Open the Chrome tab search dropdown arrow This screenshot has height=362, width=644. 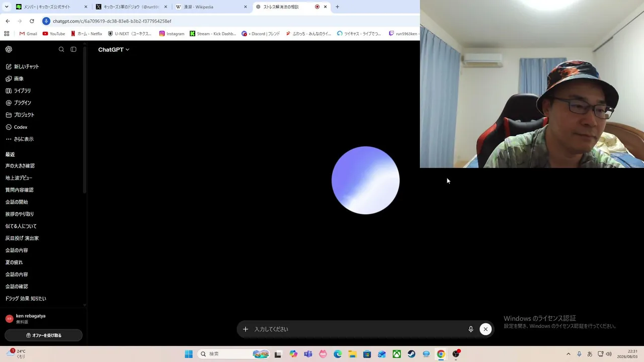7,7
